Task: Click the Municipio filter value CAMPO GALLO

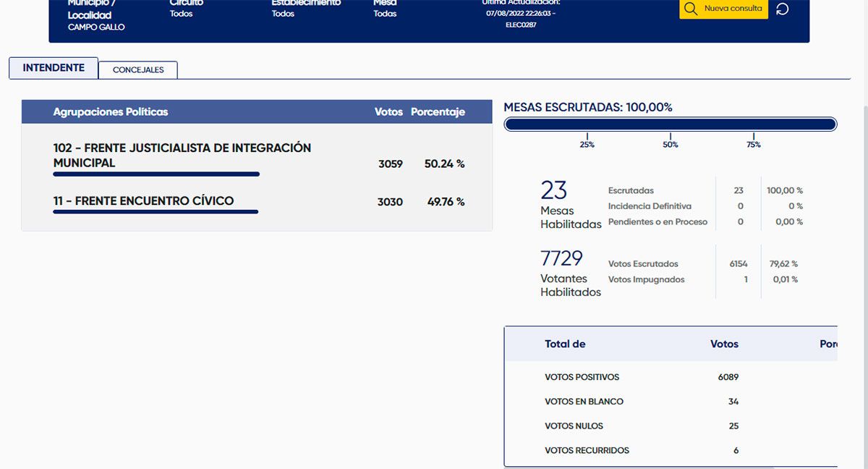Action: (96, 27)
